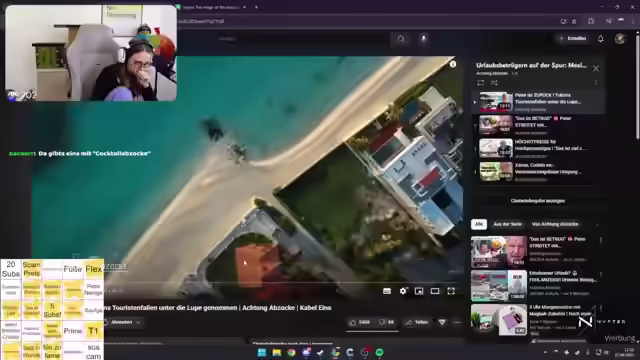Play playlist video 'Das ist BETRUG'
The height and width of the screenshot is (360, 640).
click(x=538, y=125)
